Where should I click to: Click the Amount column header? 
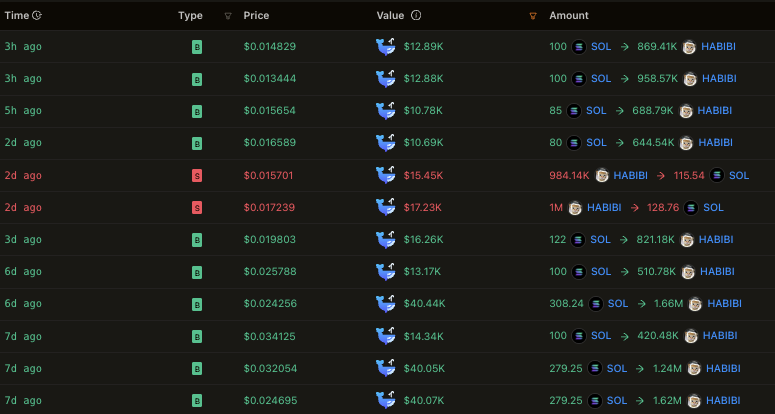tap(569, 15)
